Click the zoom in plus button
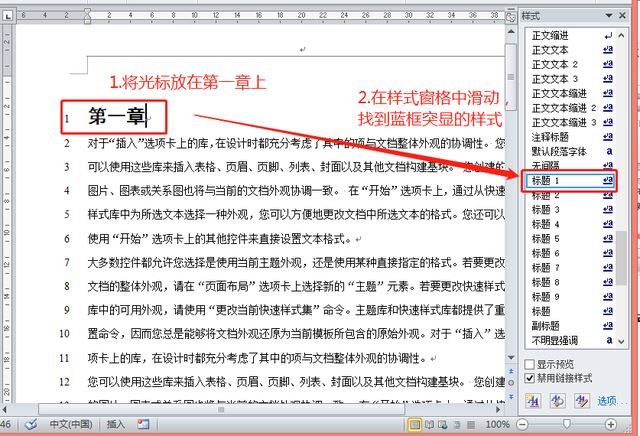This screenshot has height=436, width=640. (x=611, y=425)
